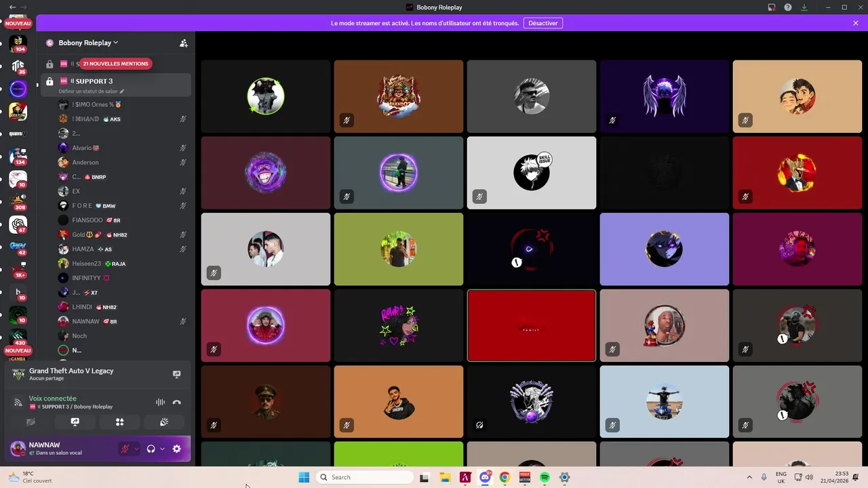868x488 pixels.
Task: Start an activity from the voice panel
Action: 120,422
